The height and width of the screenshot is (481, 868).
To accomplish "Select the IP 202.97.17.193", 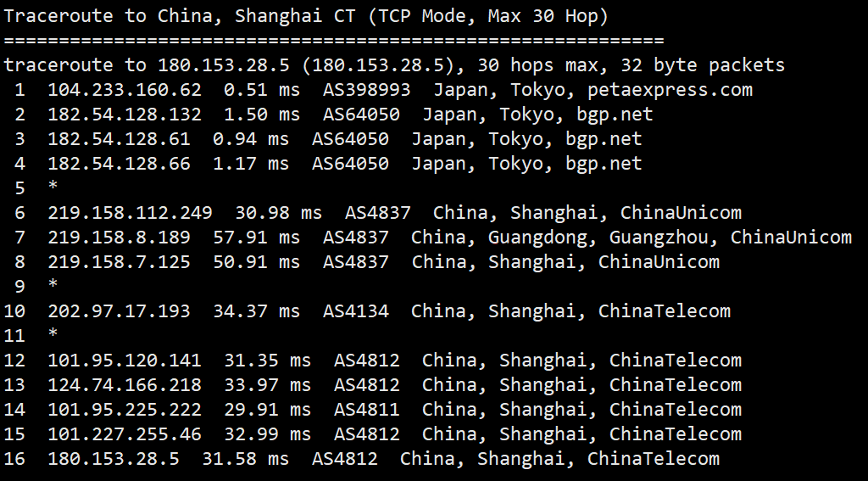I will point(119,310).
